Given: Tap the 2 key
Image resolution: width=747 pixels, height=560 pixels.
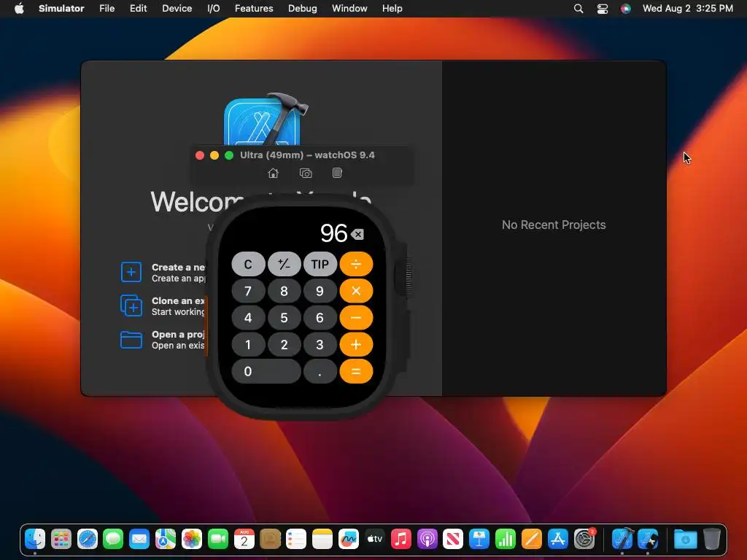Looking at the screenshot, I should [x=285, y=344].
